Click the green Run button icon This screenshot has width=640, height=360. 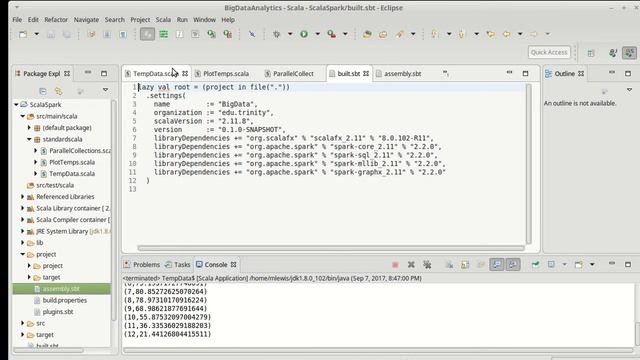[x=304, y=34]
